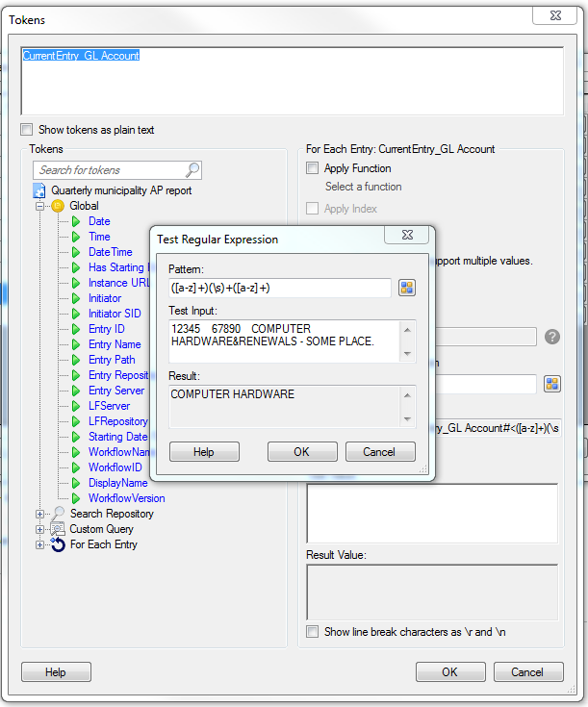588x707 pixels.
Task: Toggle Show line break characters checkbox
Action: (x=312, y=631)
